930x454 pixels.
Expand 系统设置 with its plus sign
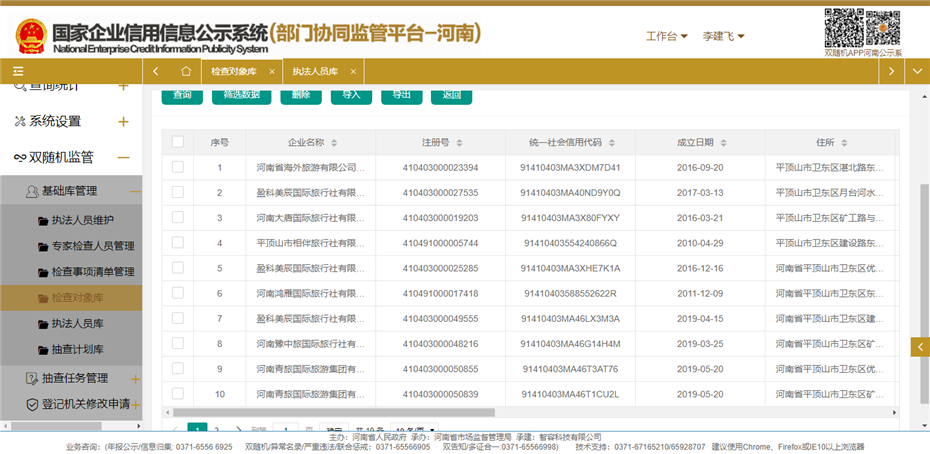123,122
